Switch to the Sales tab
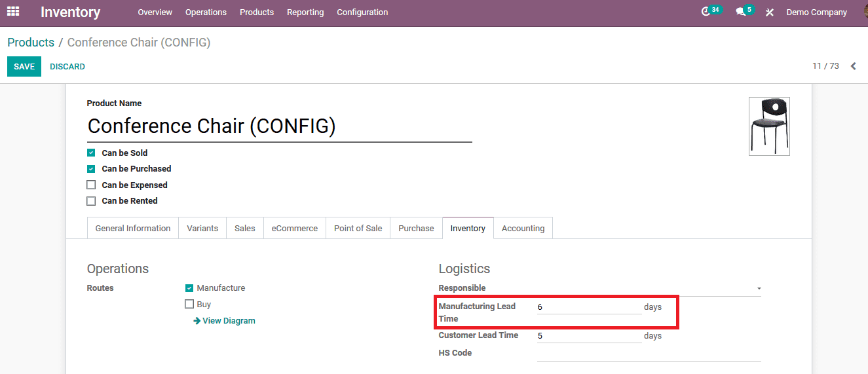This screenshot has width=868, height=374. point(245,228)
